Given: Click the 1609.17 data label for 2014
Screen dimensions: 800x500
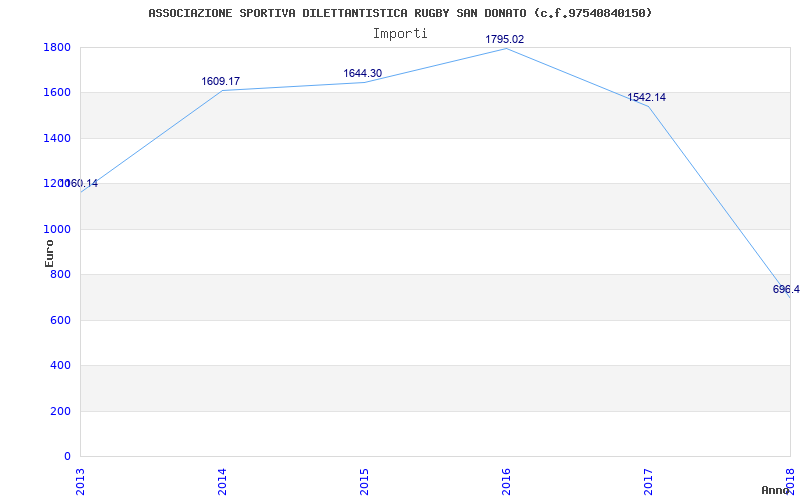Looking at the screenshot, I should (x=220, y=81).
